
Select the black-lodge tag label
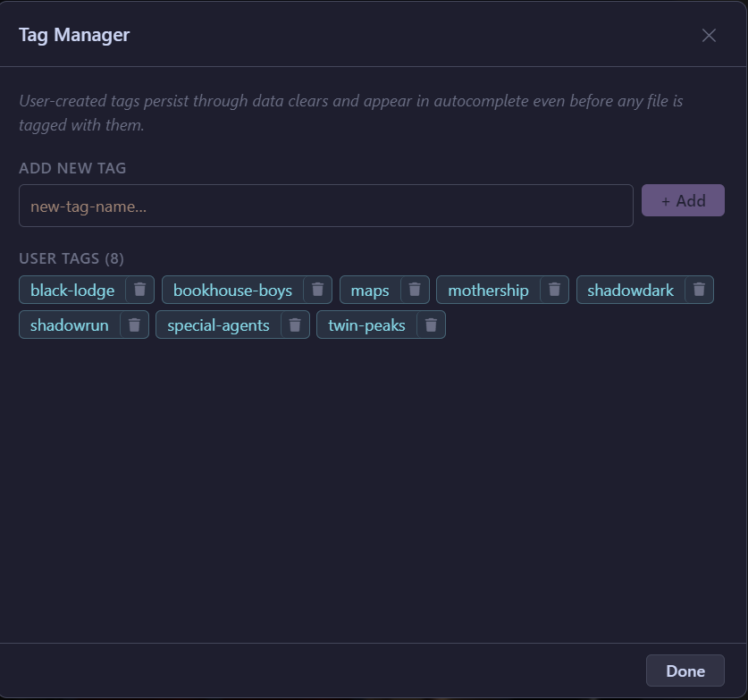click(x=72, y=290)
